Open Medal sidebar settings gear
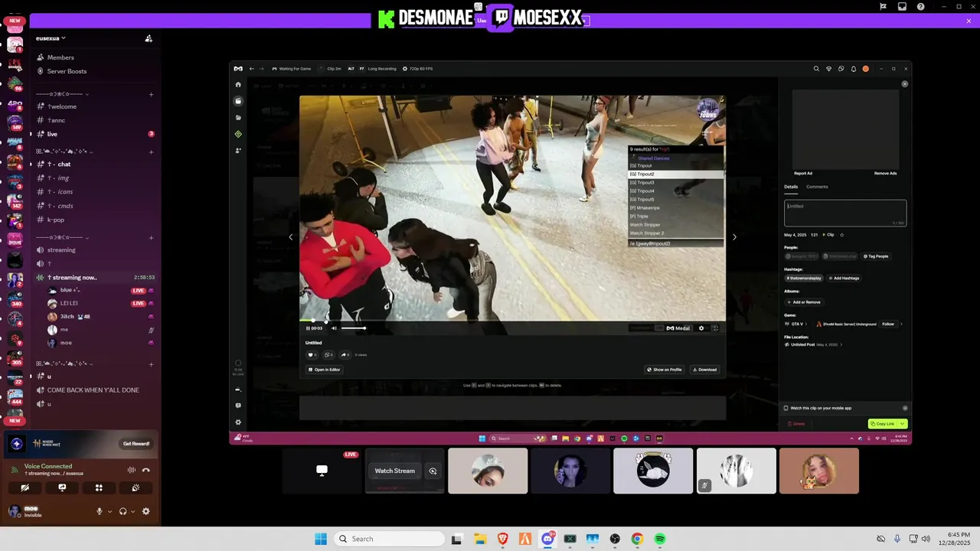This screenshot has height=551, width=980. (238, 422)
